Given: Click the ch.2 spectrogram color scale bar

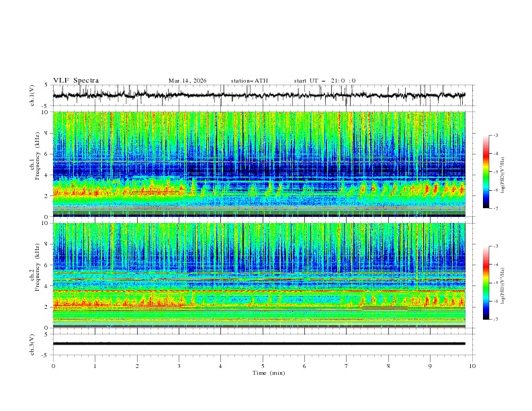Looking at the screenshot, I should point(486,283).
